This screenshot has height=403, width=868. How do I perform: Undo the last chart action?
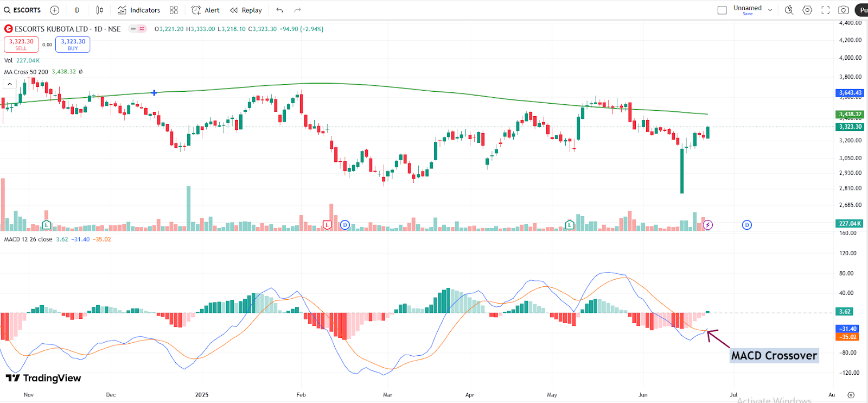tap(279, 10)
